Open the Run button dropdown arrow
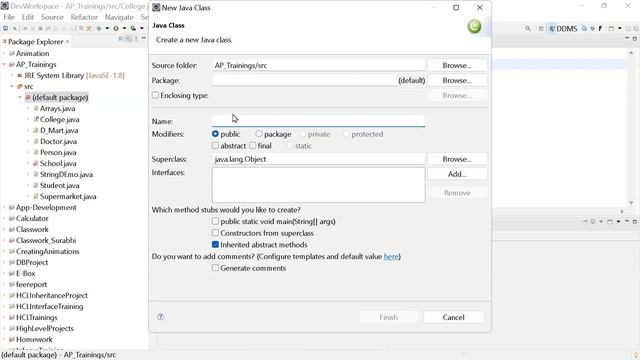The height and width of the screenshot is (360, 640). (x=124, y=29)
